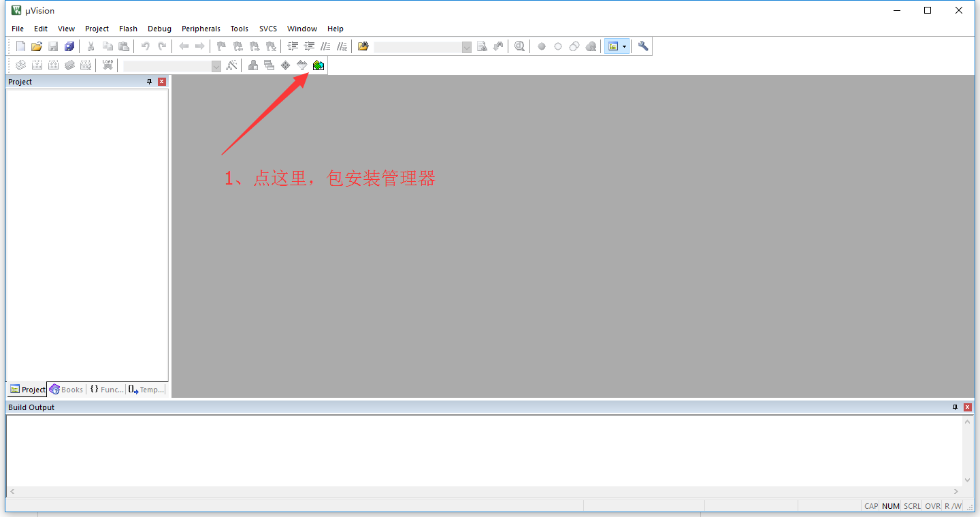The image size is (980, 517).
Task: Click the Manage Run-Time Environment diamond icon
Action: (x=286, y=65)
